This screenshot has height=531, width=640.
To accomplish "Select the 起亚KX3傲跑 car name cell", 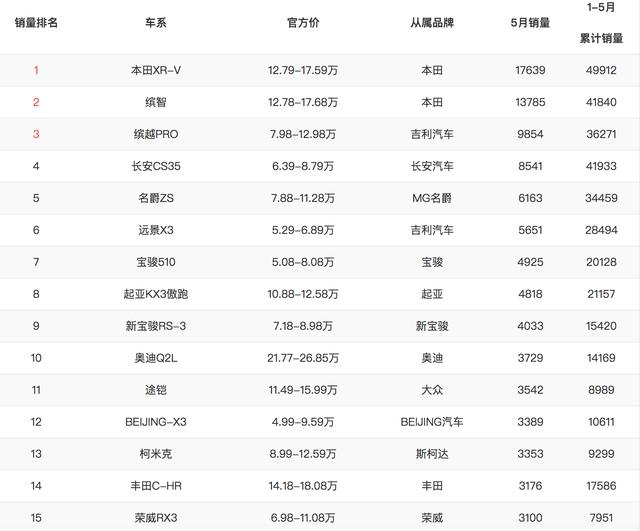I will [156, 294].
